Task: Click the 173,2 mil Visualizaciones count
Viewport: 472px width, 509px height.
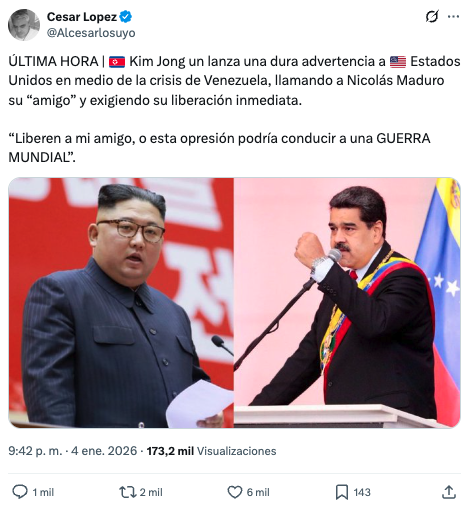Action: (211, 451)
